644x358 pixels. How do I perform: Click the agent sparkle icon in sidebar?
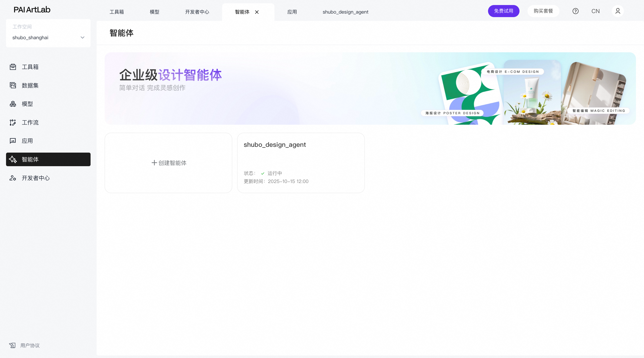[13, 159]
